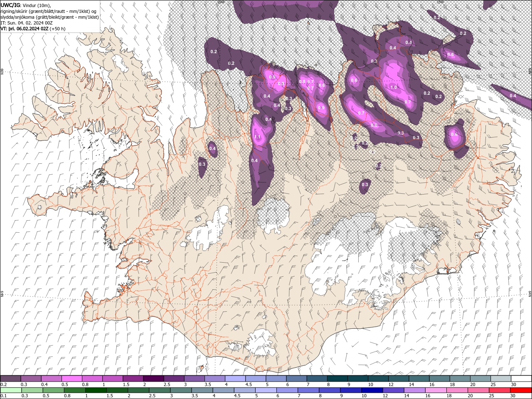Click the 'slydda/snjókoma' legend description line
The height and width of the screenshot is (399, 532).
(x=49, y=17)
